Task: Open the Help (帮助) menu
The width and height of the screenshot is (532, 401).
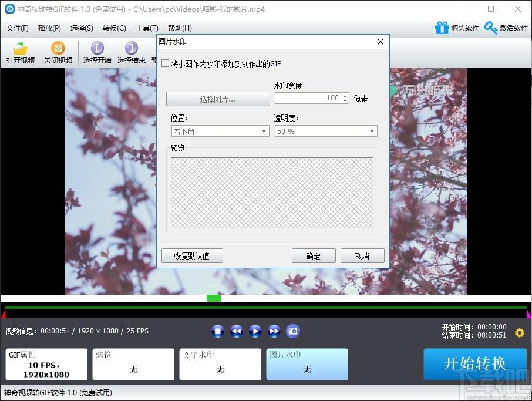Action: coord(180,28)
